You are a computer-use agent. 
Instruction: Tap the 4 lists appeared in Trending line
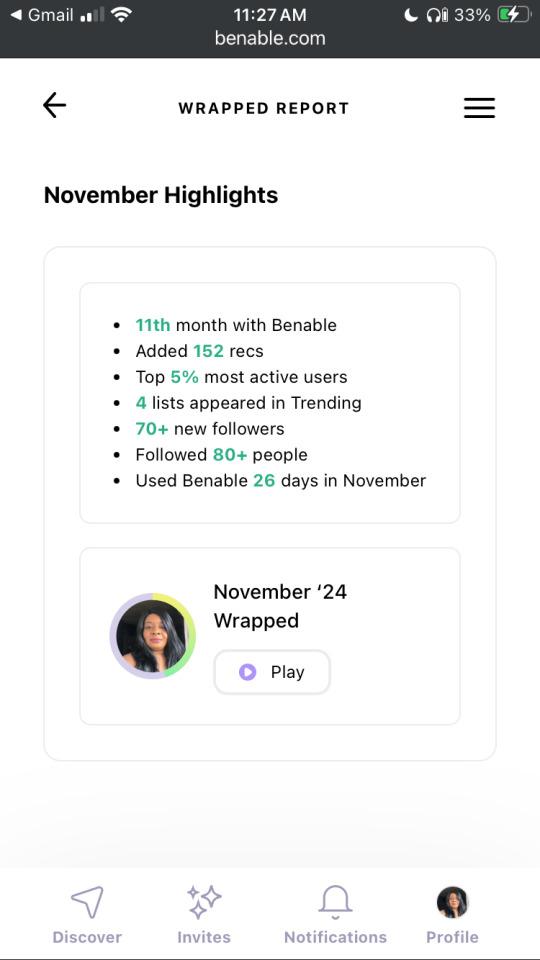[x=249, y=403]
